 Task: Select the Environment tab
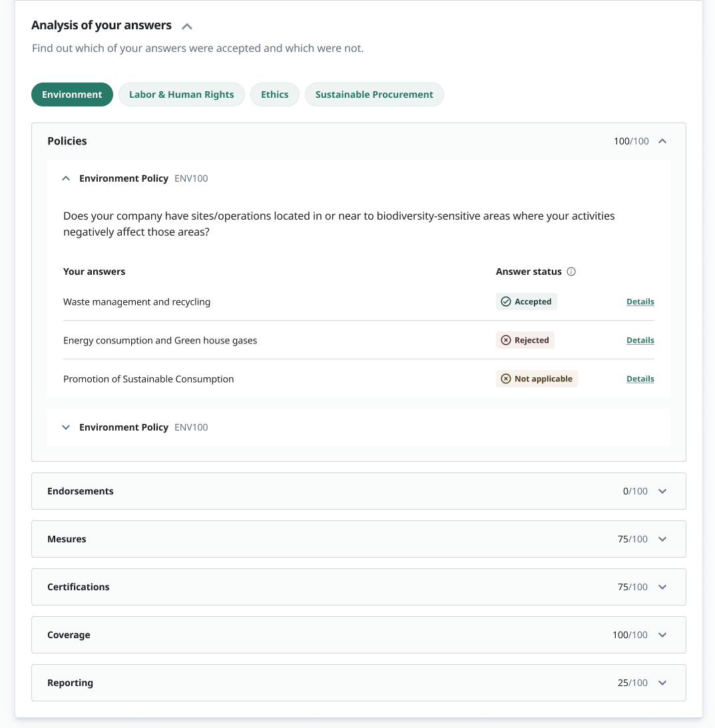coord(72,94)
